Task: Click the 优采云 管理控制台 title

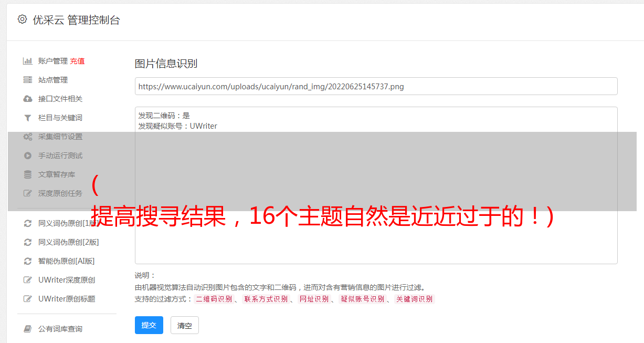Action: tap(76, 20)
